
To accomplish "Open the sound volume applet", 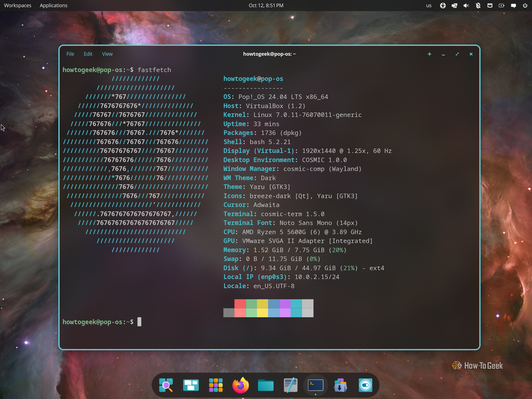I will (466, 5).
